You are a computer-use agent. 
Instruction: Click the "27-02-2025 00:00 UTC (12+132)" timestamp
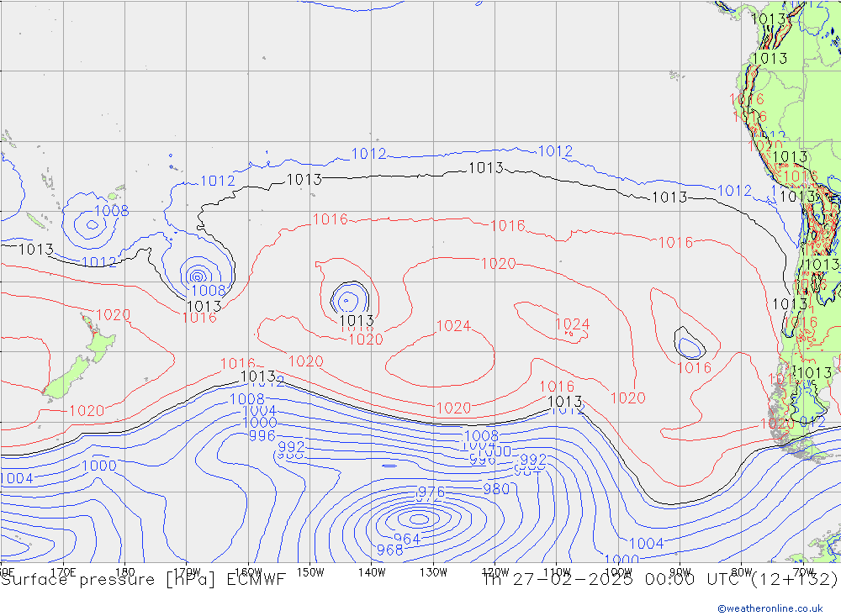(x=675, y=580)
